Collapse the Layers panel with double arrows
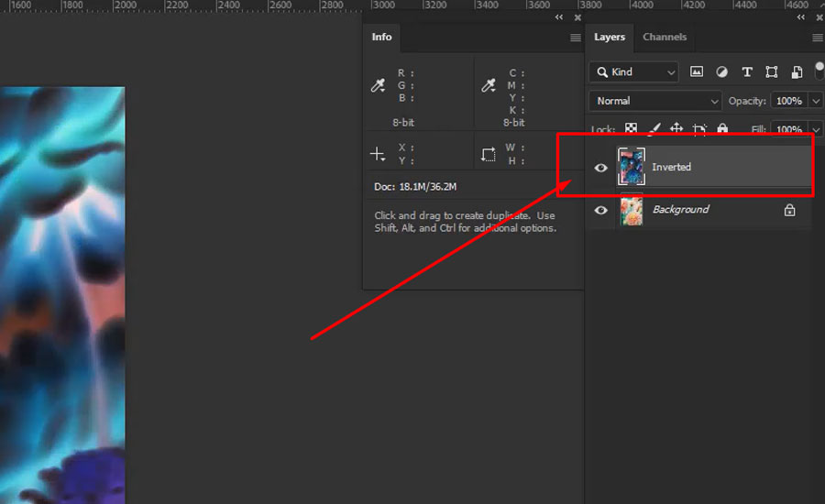Viewport: 825px width, 504px height. tap(801, 17)
